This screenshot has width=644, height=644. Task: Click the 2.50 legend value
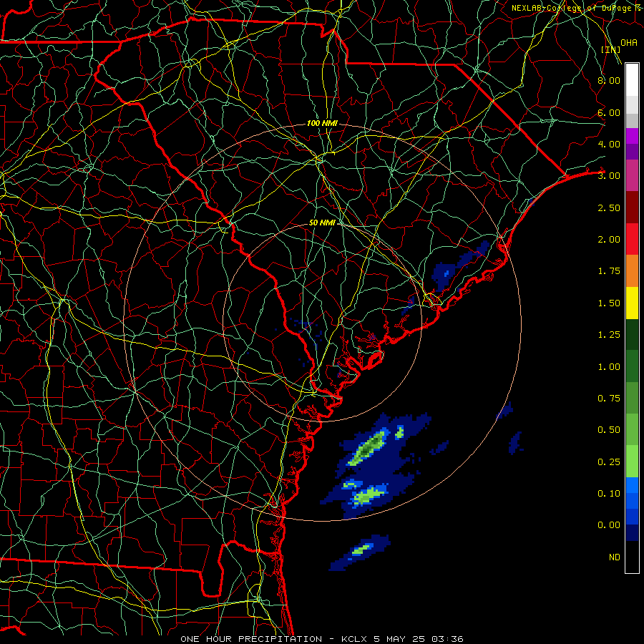pyautogui.click(x=609, y=208)
